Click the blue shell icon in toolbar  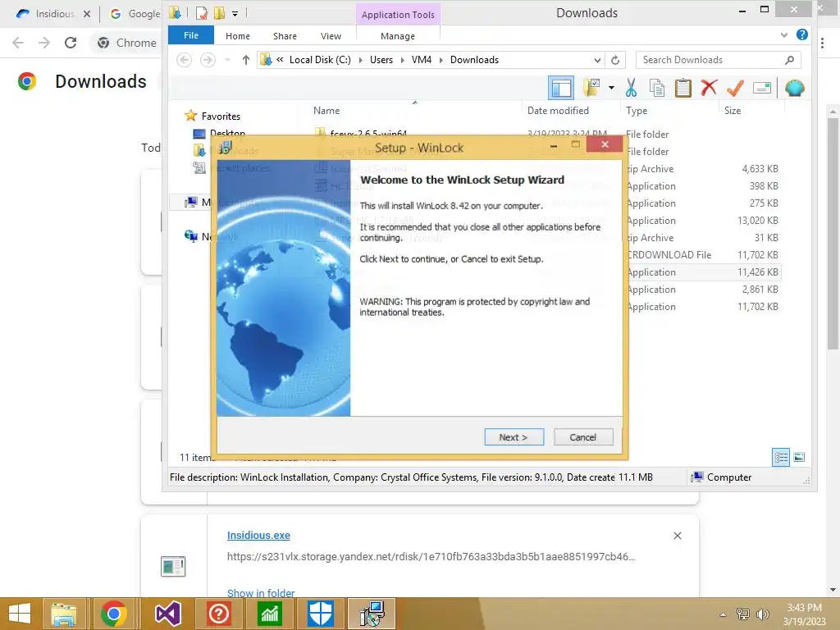point(794,87)
